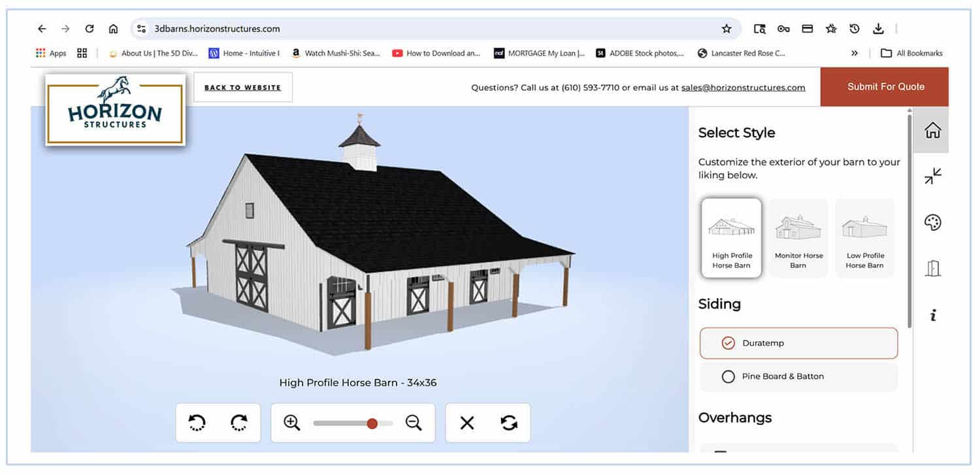The image size is (980, 474).
Task: Open the home style tab in sidebar
Action: 932,130
